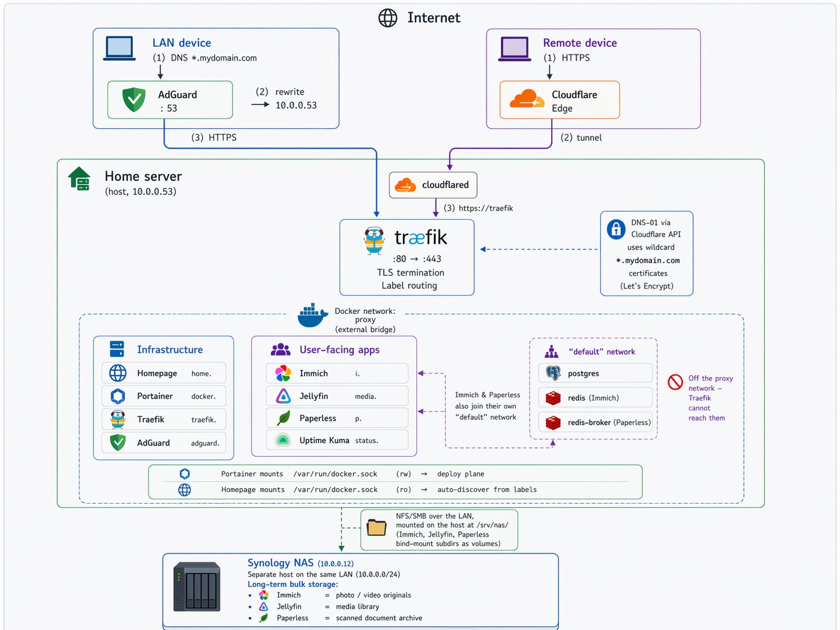Click the "Label routing" text
The width and height of the screenshot is (840, 630).
pos(409,285)
